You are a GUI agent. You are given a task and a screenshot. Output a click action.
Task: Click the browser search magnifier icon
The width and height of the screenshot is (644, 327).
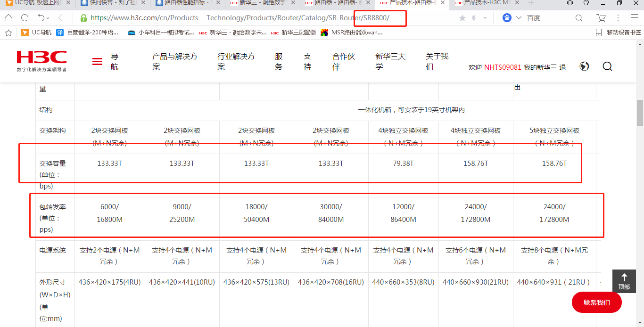point(579,18)
